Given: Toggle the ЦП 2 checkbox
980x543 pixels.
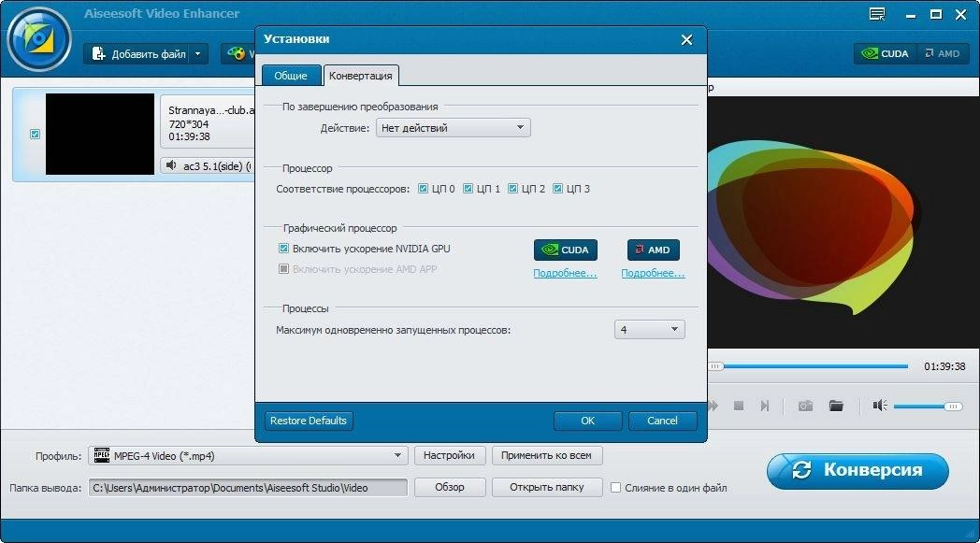Looking at the screenshot, I should [513, 188].
